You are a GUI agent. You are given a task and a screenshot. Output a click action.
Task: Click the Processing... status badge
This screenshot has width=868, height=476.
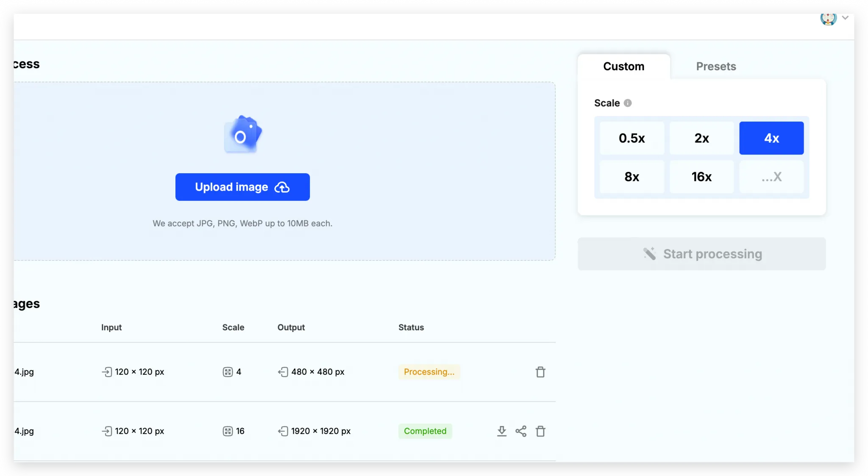pyautogui.click(x=429, y=372)
